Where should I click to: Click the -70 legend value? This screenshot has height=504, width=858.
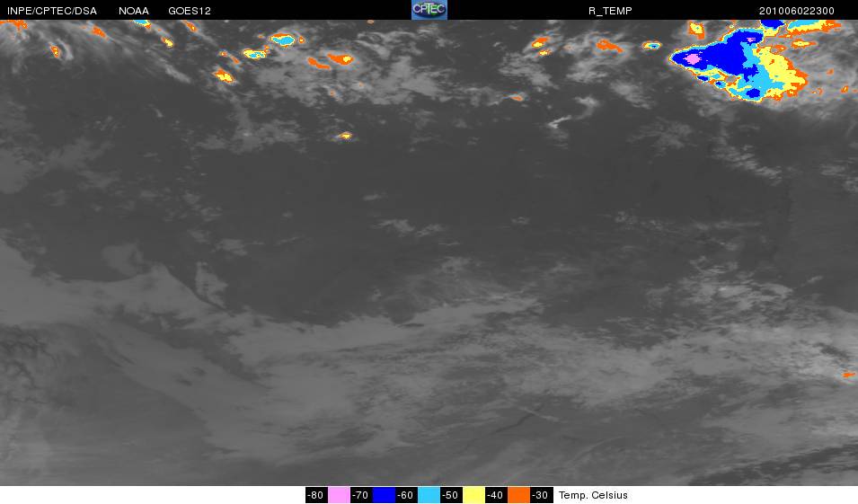pos(361,495)
